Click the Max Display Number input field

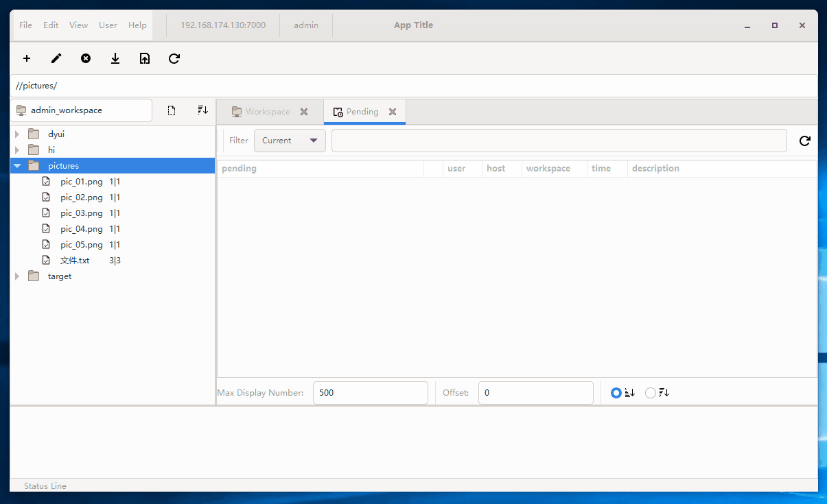[x=370, y=393]
